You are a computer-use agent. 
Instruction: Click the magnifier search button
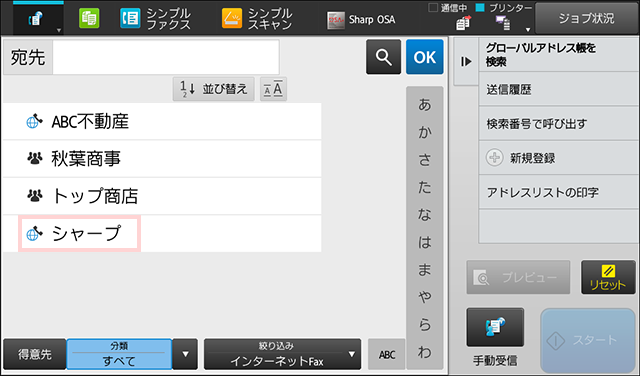click(x=383, y=57)
